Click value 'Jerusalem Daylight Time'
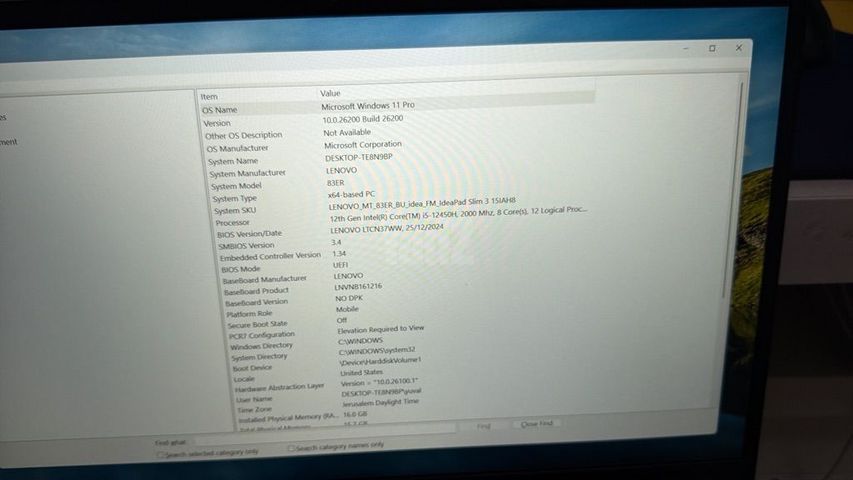 click(381, 403)
